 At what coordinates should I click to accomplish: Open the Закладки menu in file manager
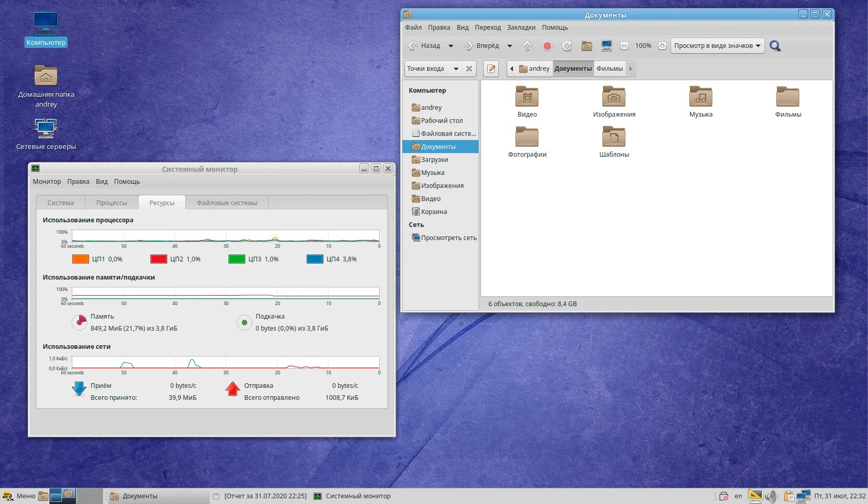click(x=521, y=28)
